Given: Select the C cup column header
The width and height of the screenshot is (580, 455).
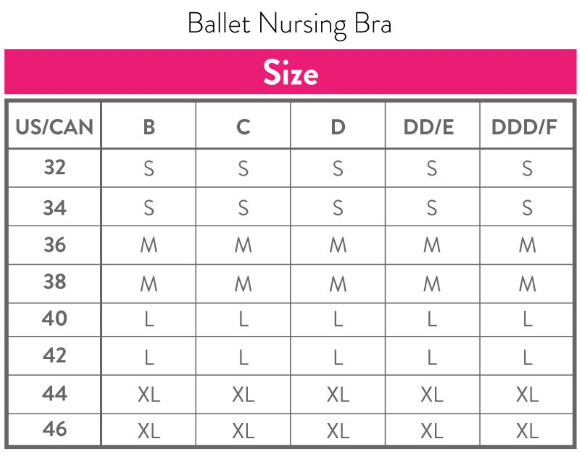Looking at the screenshot, I should [243, 127].
